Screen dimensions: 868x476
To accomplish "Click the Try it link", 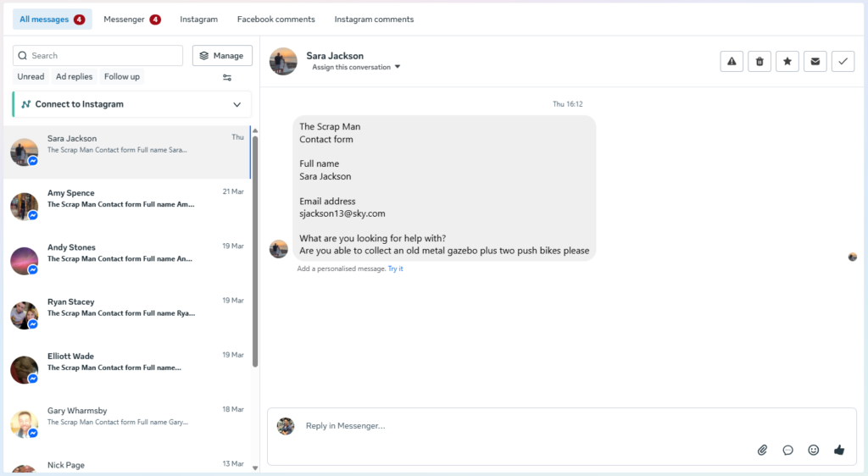I will point(396,268).
